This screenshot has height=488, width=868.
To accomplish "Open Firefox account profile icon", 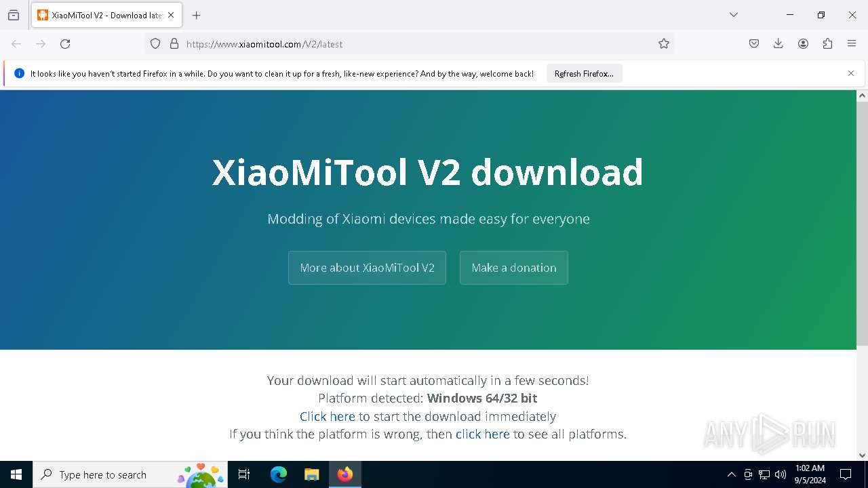I will [803, 44].
